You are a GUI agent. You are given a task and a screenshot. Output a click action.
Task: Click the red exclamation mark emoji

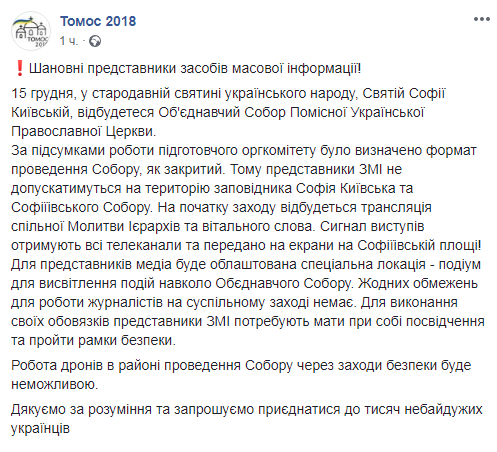[x=20, y=68]
